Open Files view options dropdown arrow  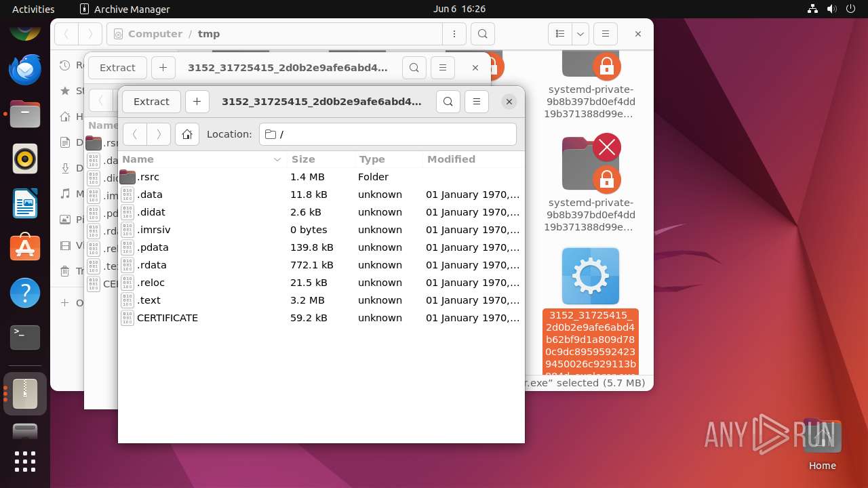click(x=580, y=34)
